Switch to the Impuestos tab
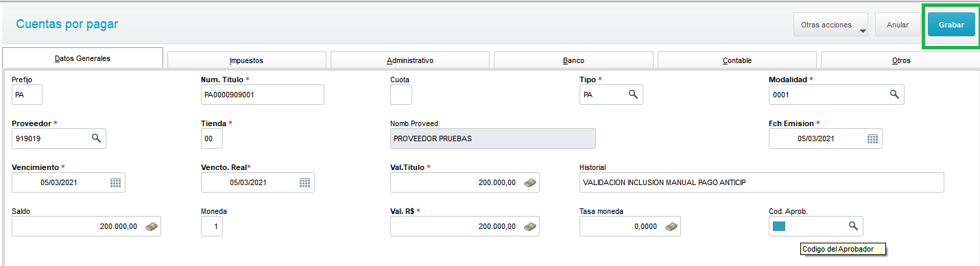The height and width of the screenshot is (266, 980). tap(246, 60)
